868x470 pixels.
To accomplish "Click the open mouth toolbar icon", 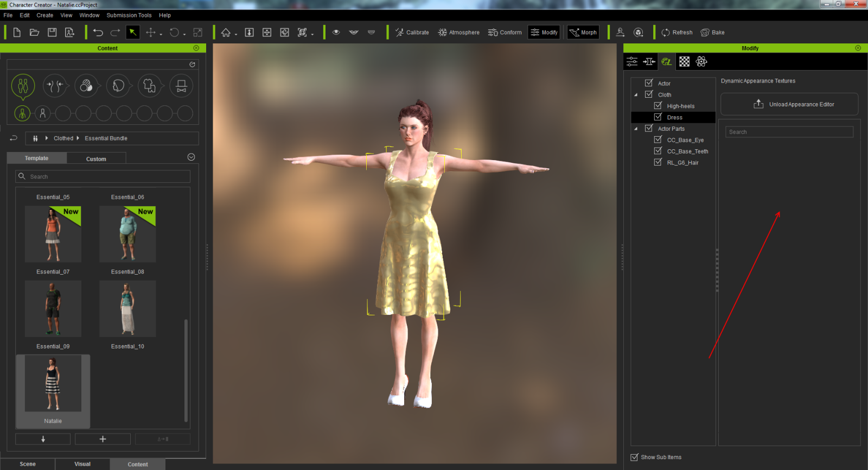I will [x=354, y=32].
